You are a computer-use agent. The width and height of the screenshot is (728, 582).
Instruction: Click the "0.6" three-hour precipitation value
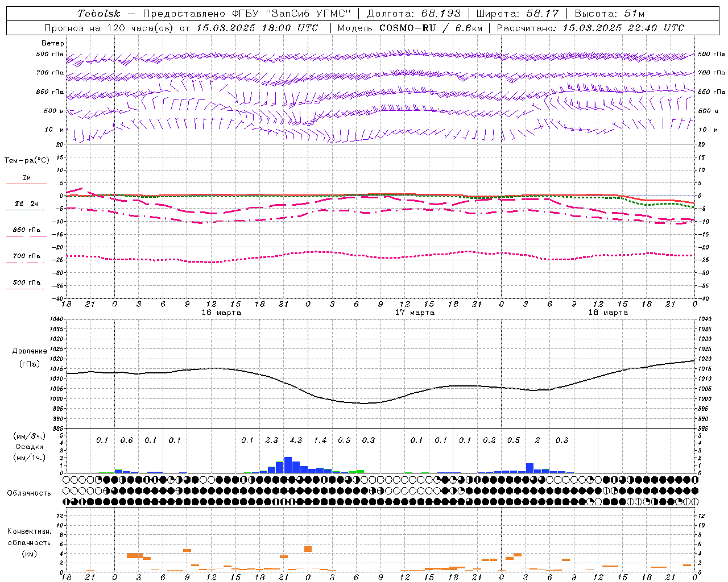pos(126,440)
